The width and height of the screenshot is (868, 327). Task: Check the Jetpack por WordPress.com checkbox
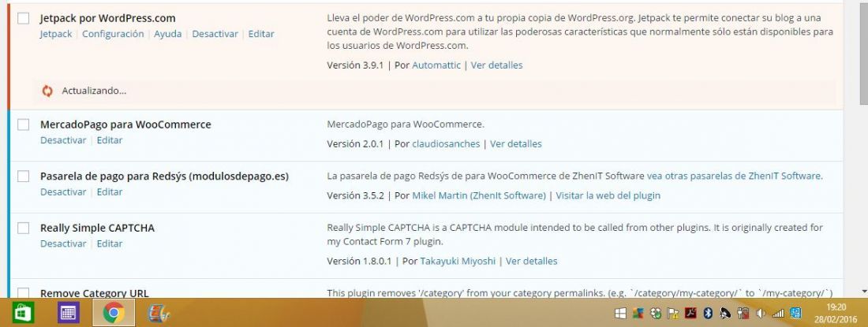(x=23, y=18)
